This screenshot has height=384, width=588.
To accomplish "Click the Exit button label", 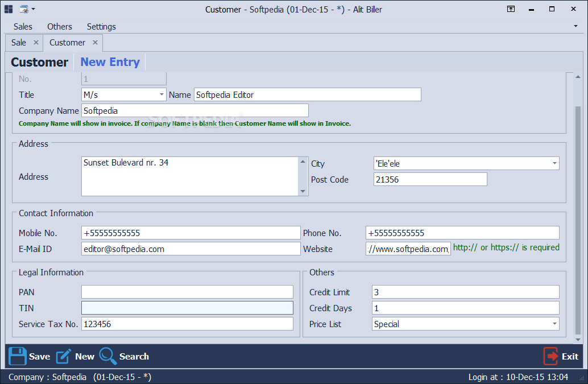I will [570, 356].
